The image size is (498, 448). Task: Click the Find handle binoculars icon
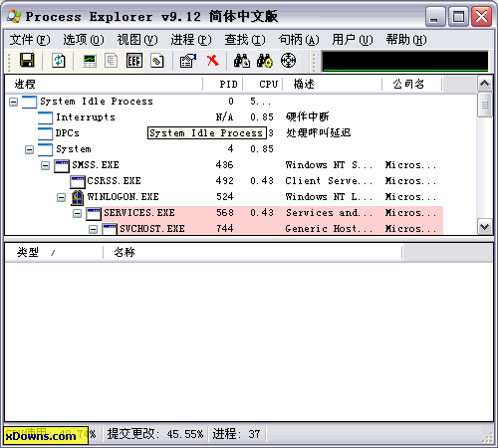pos(242,61)
